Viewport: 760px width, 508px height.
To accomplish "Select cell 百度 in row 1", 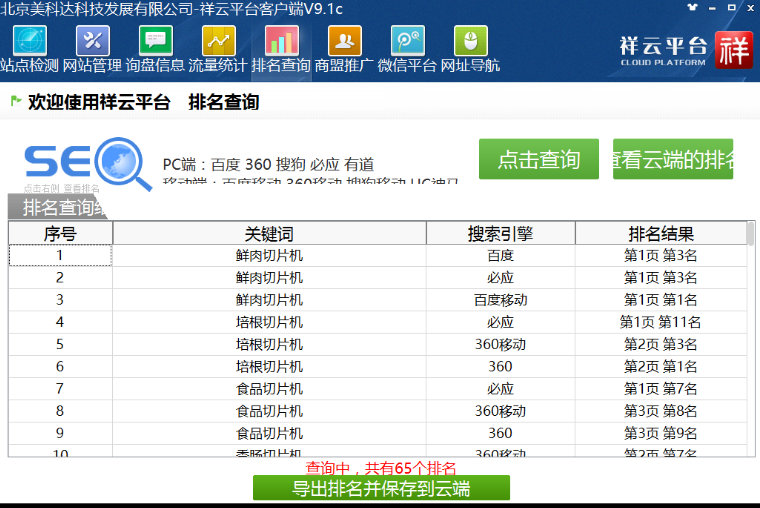I will 501,255.
